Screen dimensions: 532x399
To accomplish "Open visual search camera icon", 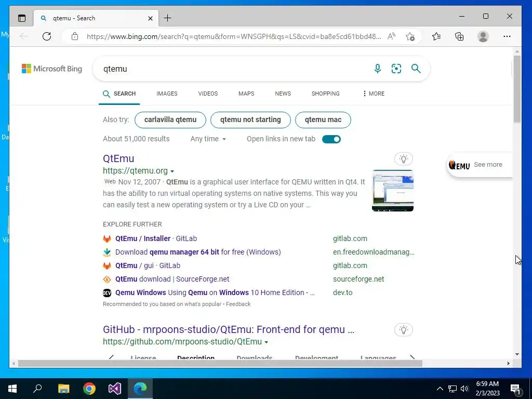I will coord(396,69).
